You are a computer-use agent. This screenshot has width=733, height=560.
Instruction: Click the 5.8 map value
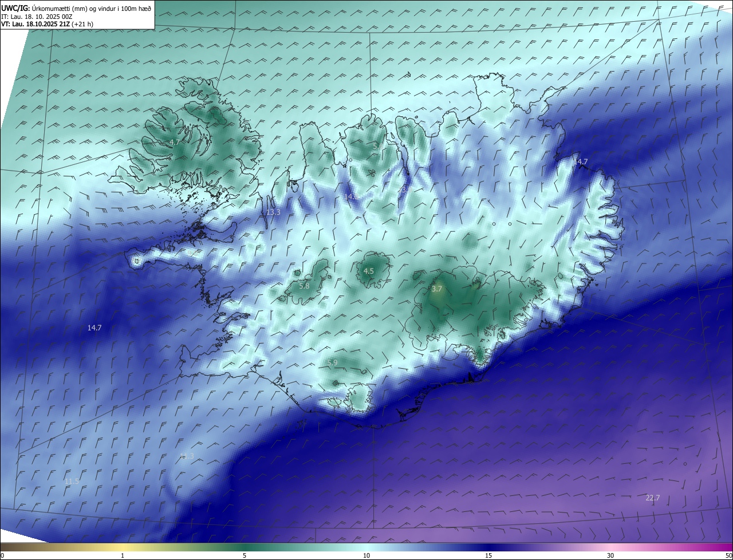click(304, 286)
